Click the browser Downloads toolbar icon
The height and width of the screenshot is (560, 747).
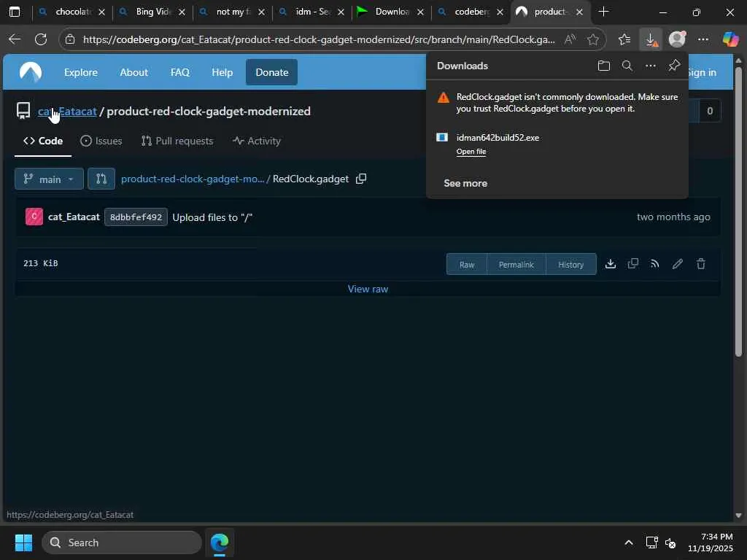[651, 39]
